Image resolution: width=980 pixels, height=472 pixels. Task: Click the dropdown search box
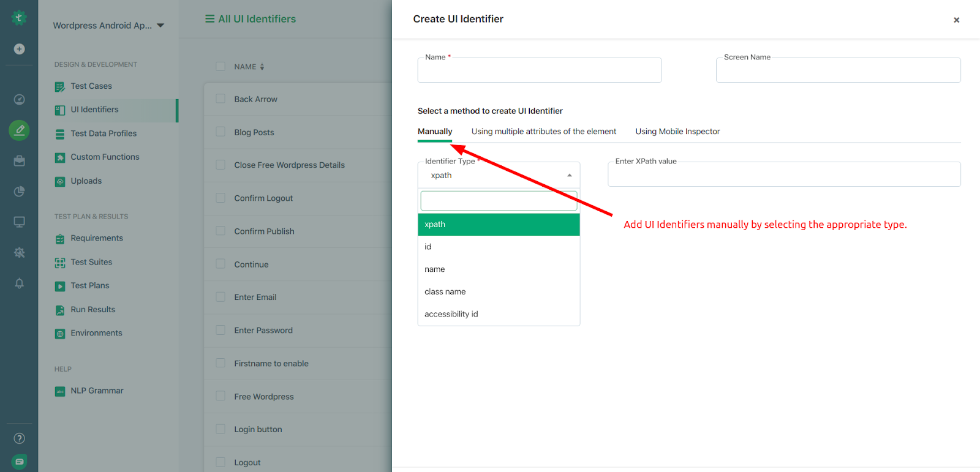point(499,201)
